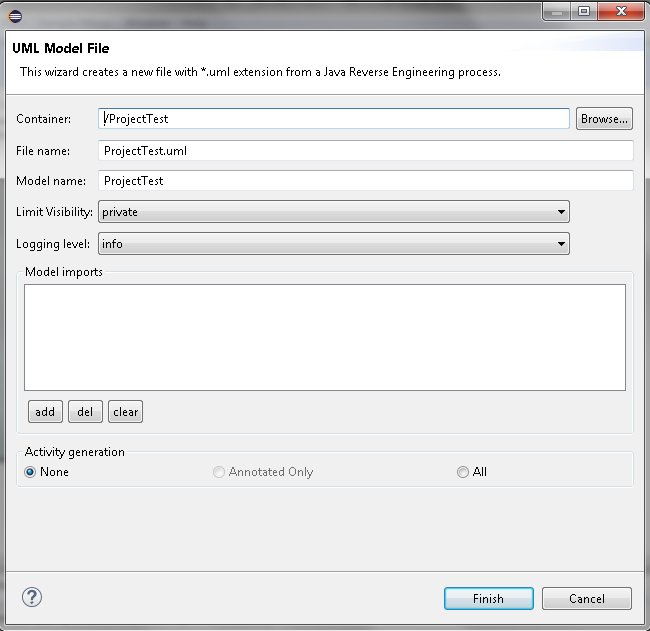Click the File name input field

click(366, 151)
